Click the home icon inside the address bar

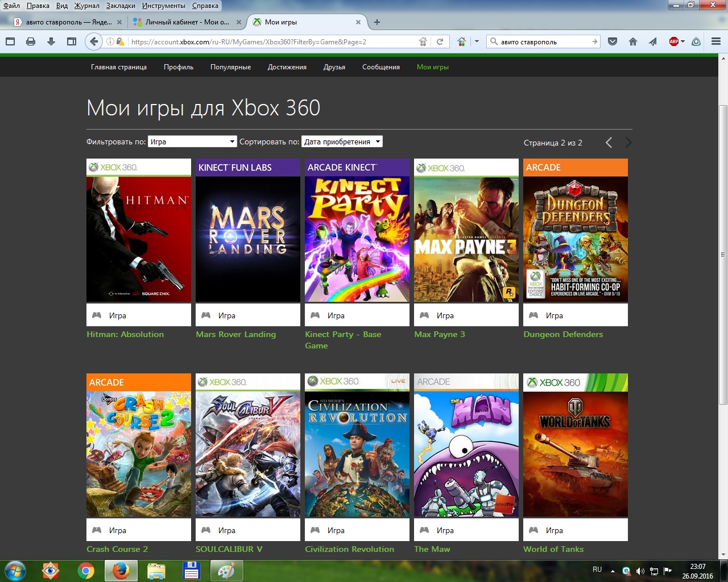click(x=423, y=41)
